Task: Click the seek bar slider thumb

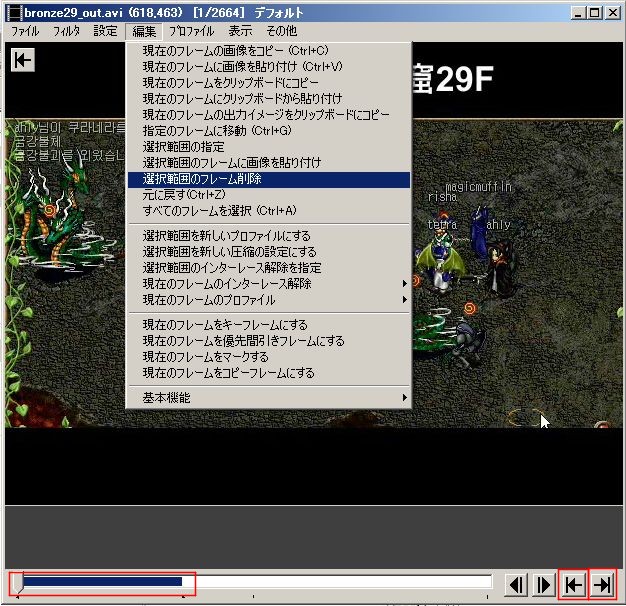Action: point(17,583)
